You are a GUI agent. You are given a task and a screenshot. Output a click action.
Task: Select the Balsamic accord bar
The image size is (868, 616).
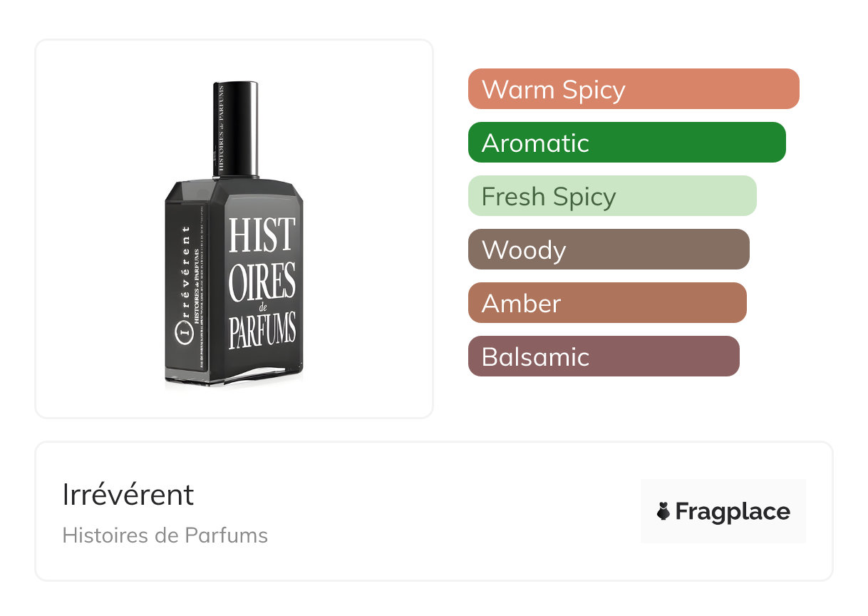coord(604,356)
